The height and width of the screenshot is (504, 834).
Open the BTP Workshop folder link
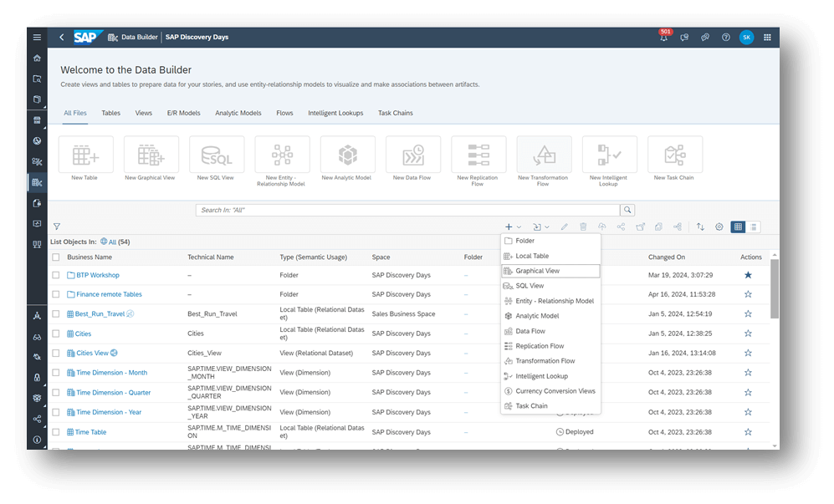click(97, 275)
